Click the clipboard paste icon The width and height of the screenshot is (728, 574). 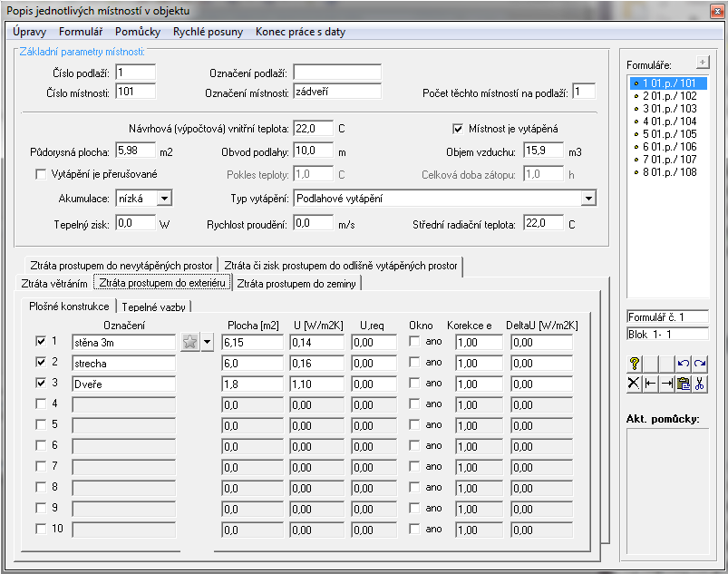[x=683, y=384]
